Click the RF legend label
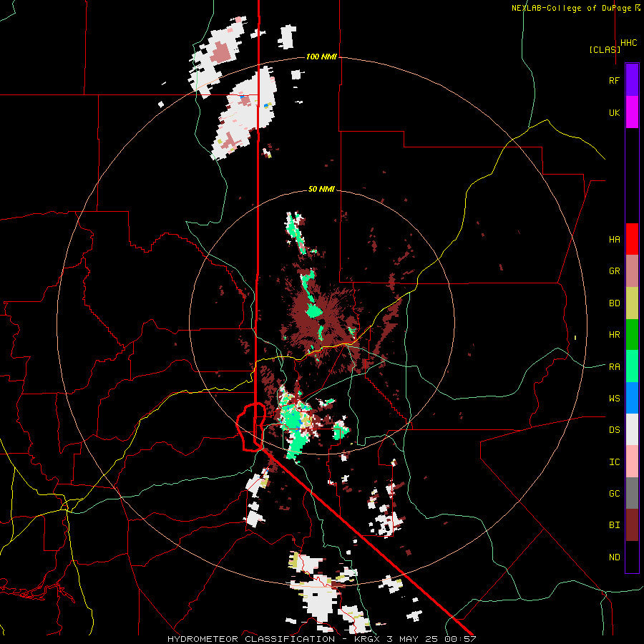The height and width of the screenshot is (644, 644). (x=614, y=80)
